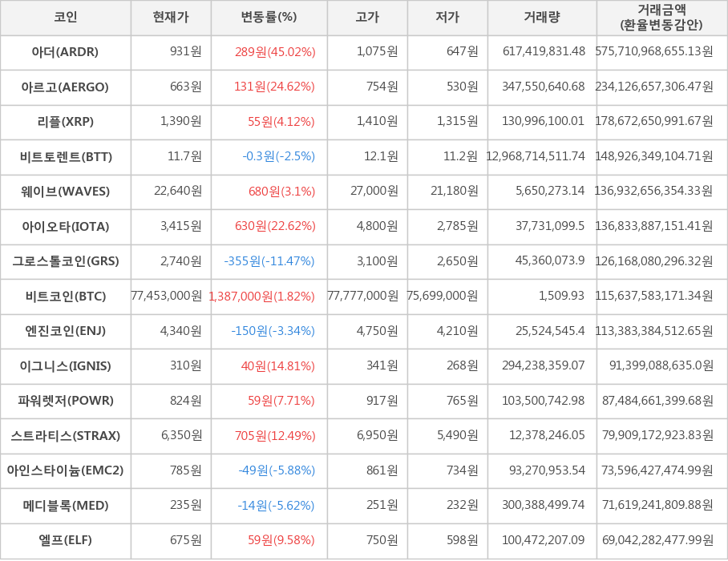The width and height of the screenshot is (728, 561).
Task: Select 파워렛저(POWR) coin row
Action: (66, 401)
